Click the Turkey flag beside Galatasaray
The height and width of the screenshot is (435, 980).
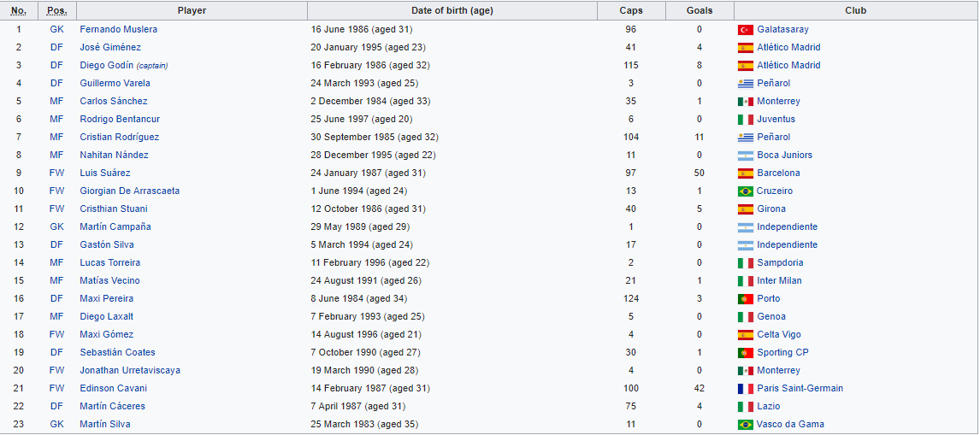745,30
